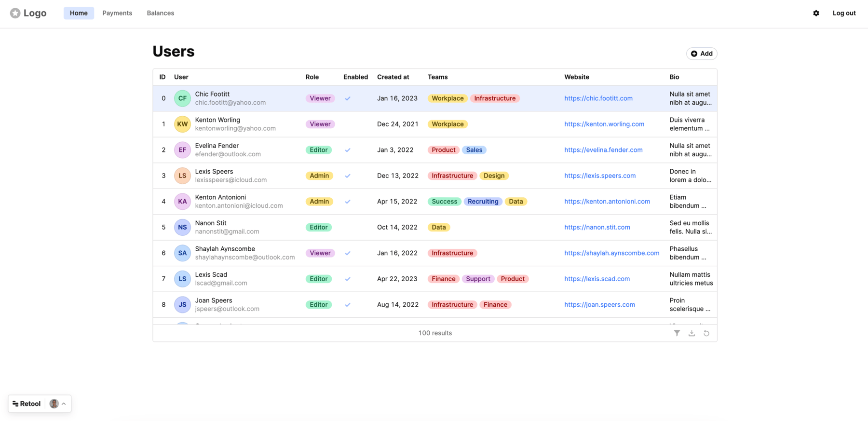Open the table filter icon

677,333
